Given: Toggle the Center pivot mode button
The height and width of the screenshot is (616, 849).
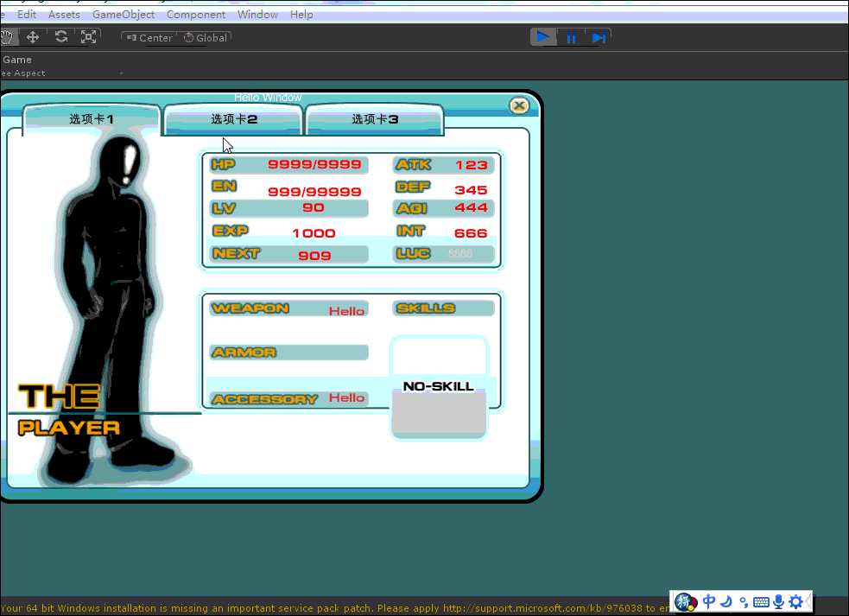Looking at the screenshot, I should coord(149,38).
